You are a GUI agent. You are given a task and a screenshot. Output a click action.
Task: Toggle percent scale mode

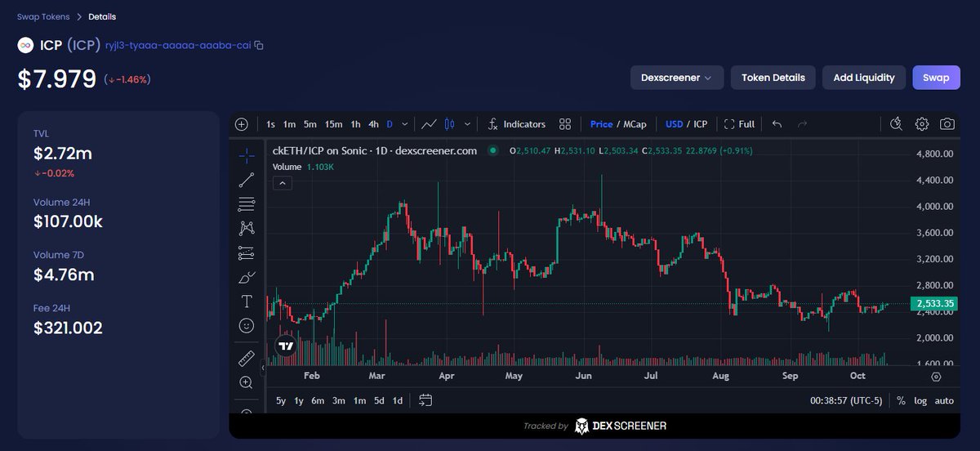[x=901, y=400]
